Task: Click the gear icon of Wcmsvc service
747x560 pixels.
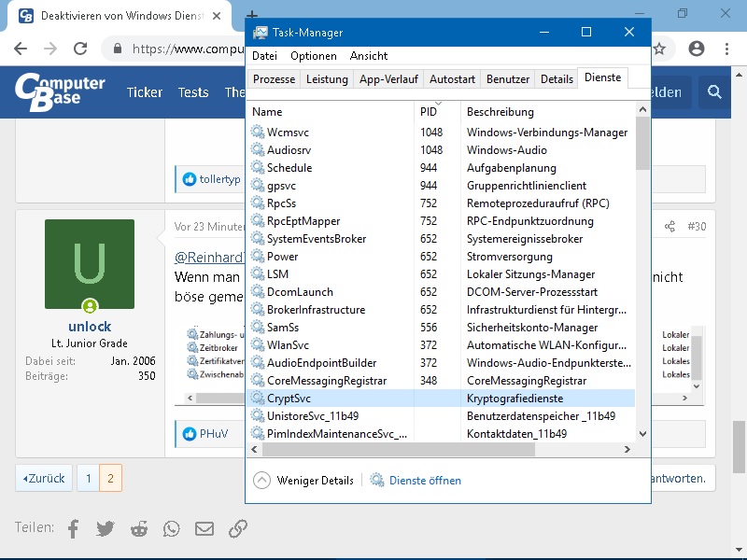Action: [258, 132]
